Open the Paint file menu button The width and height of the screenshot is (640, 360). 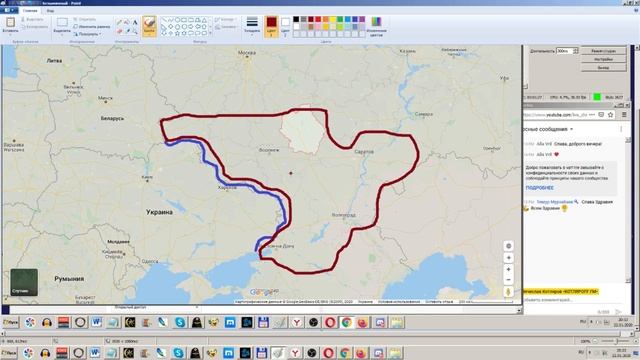tap(9, 10)
